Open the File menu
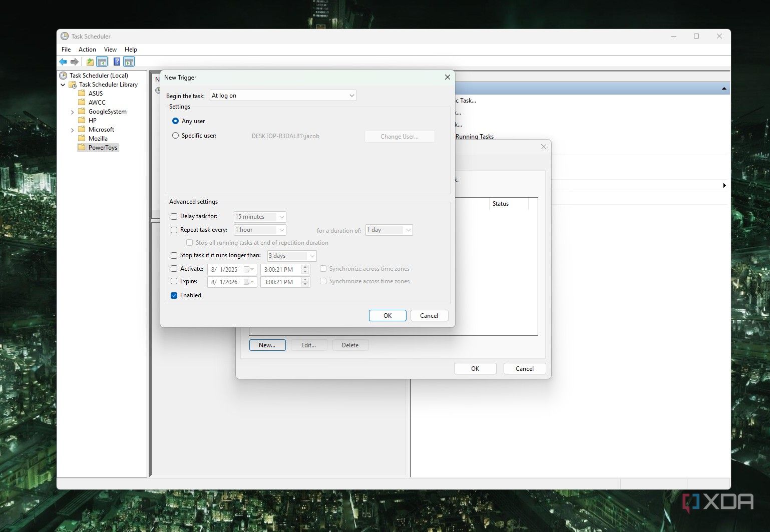The width and height of the screenshot is (770, 532). pos(66,50)
